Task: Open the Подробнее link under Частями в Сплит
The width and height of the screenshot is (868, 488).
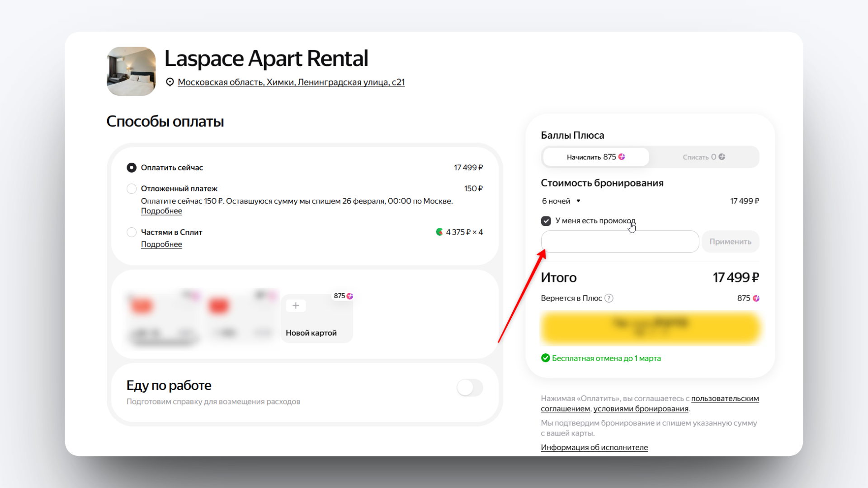Action: [x=161, y=244]
